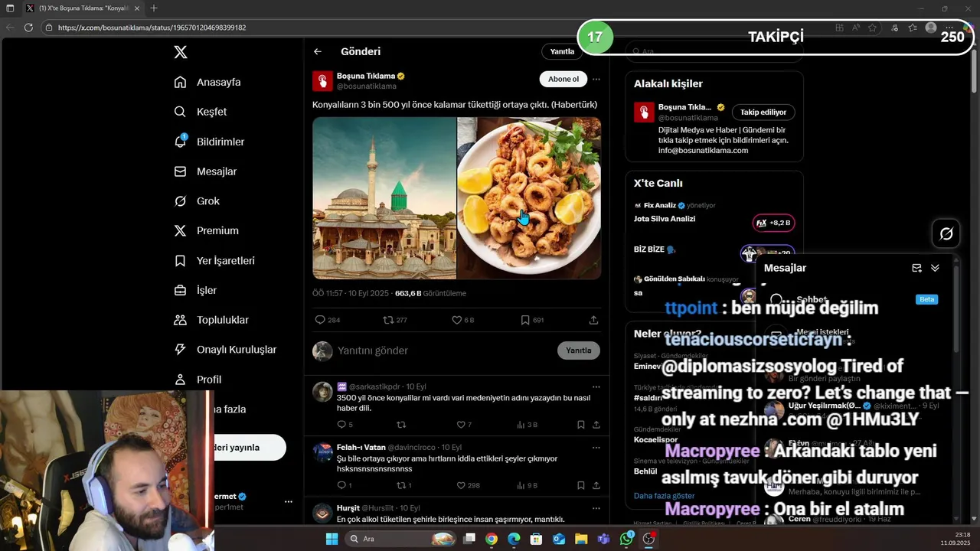
Task: Open Boşuna Tıklama's profile picture on the post
Action: (322, 81)
